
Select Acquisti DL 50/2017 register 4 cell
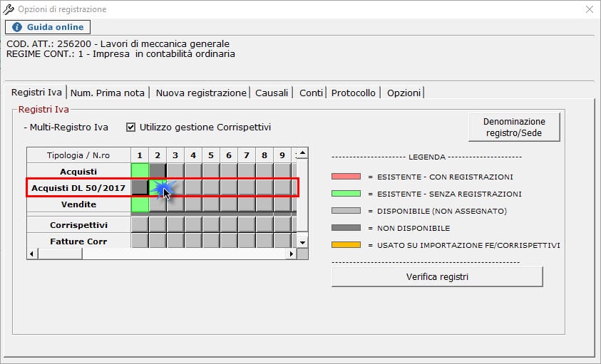[x=193, y=187]
